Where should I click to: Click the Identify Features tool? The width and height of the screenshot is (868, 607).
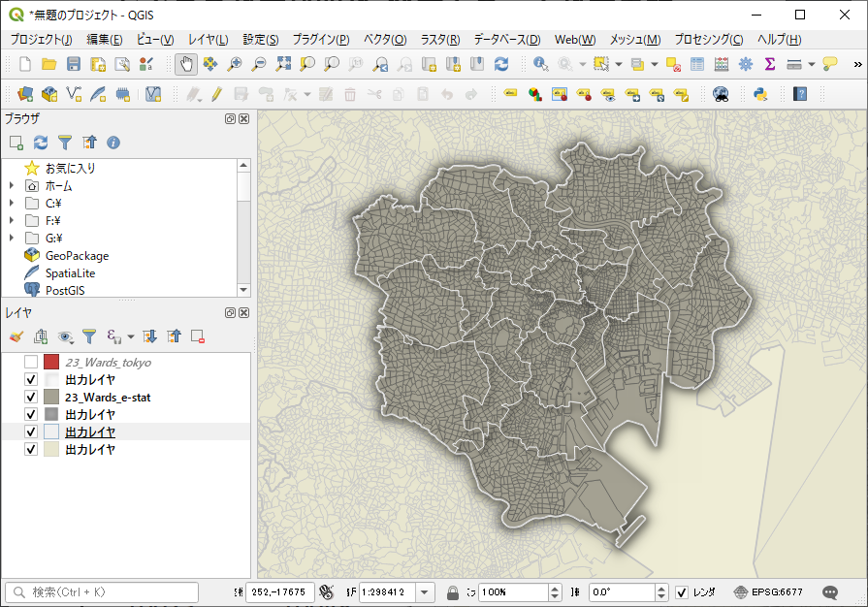point(541,64)
